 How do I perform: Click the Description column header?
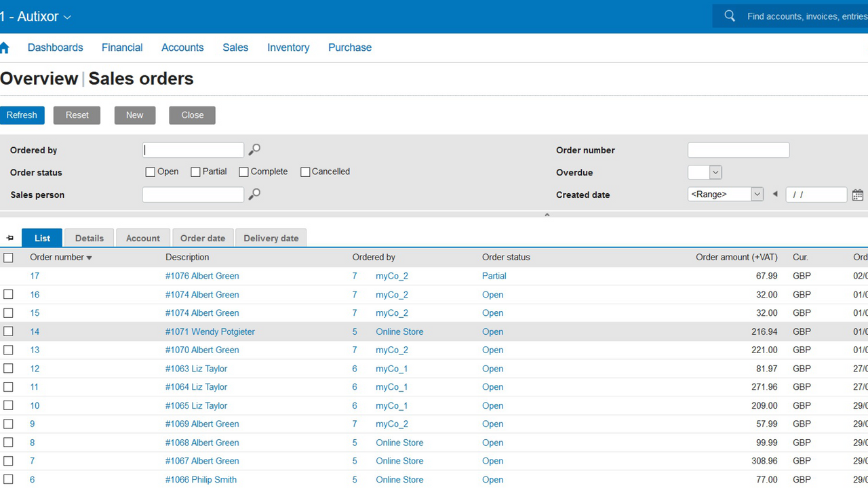click(x=187, y=258)
